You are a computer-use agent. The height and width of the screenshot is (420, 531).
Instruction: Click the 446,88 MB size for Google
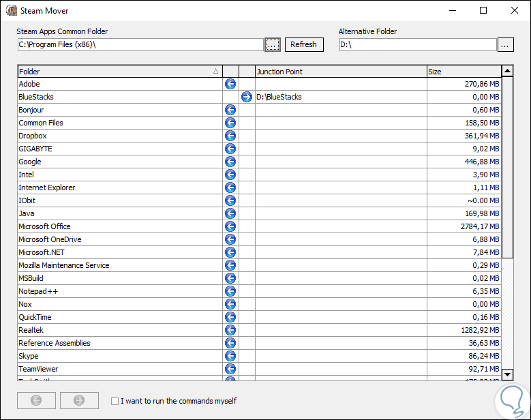[482, 162]
